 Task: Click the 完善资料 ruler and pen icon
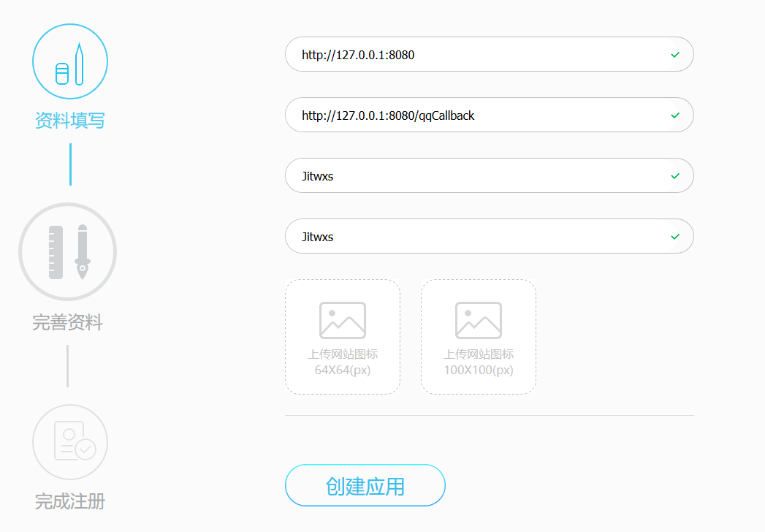click(68, 252)
